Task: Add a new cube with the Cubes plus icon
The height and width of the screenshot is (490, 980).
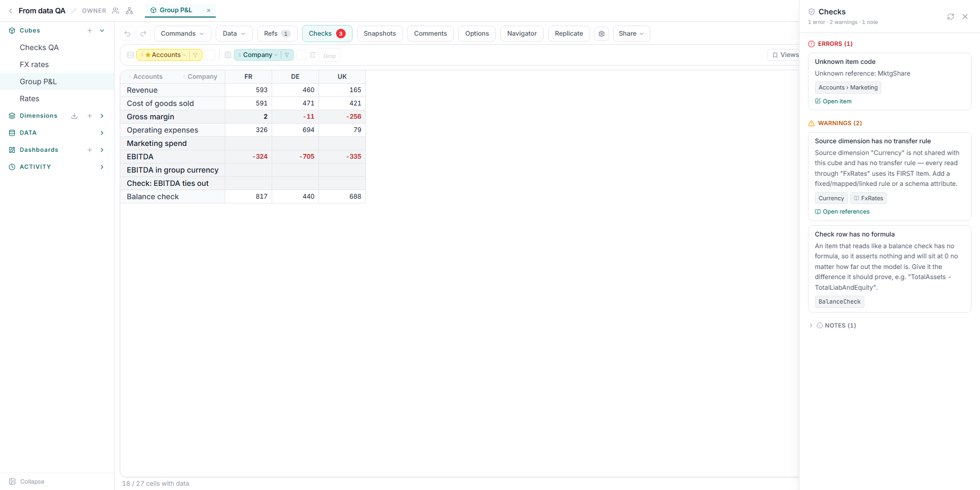Action: 89,30
